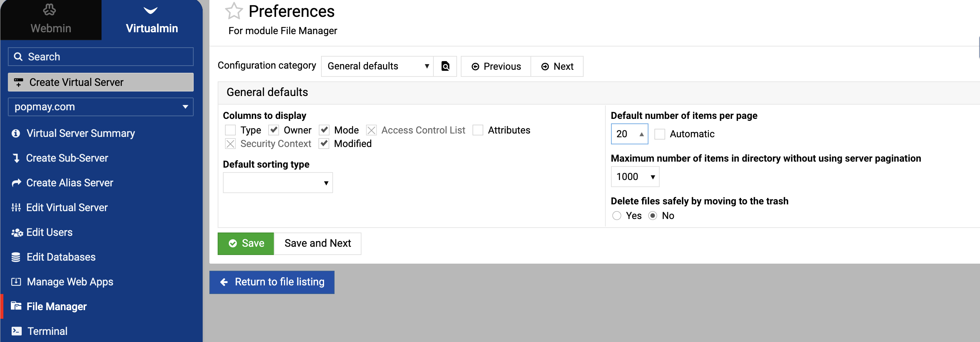Click the Edit Databases stack icon
980x342 pixels.
[16, 257]
